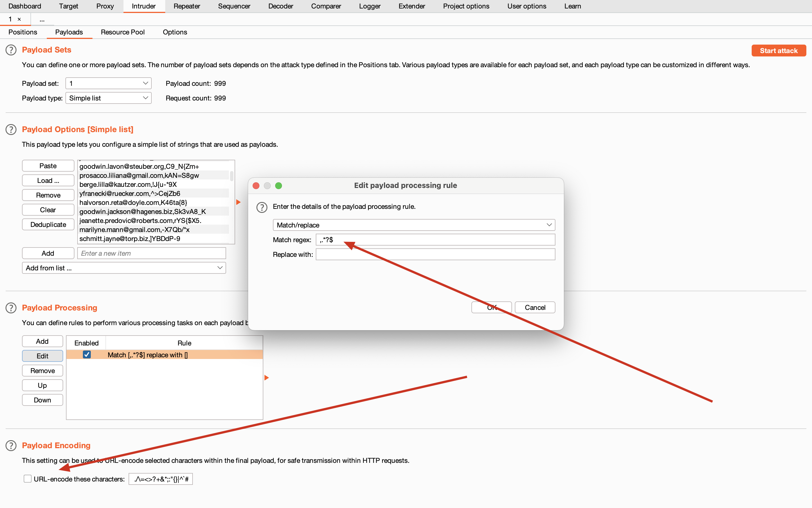Click Cancel in Edit rule dialog
The image size is (812, 508).
tap(535, 307)
